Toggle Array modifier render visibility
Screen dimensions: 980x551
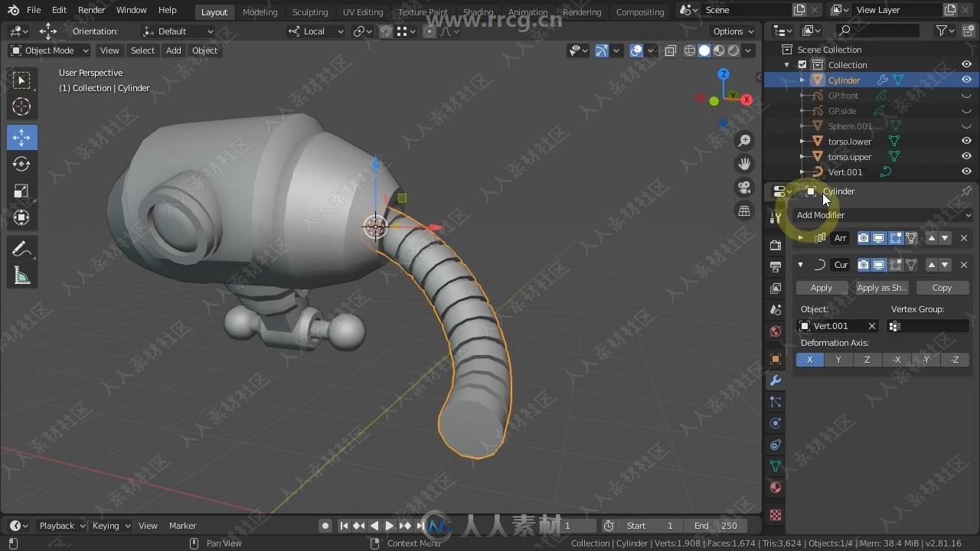(x=863, y=238)
